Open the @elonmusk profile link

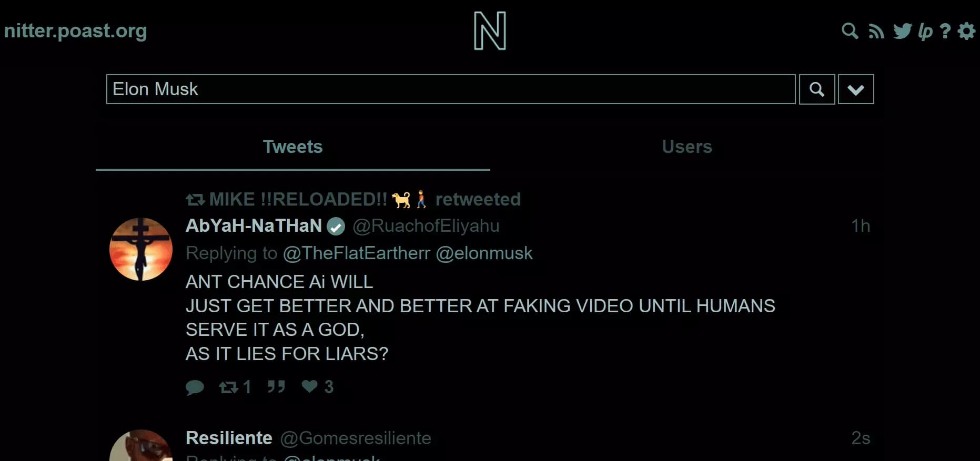[484, 253]
